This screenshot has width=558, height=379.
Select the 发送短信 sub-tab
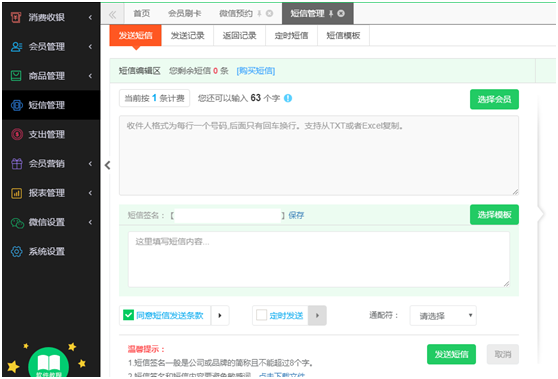click(135, 35)
